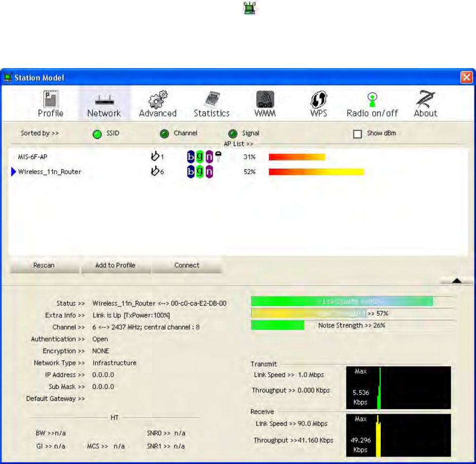Click the 31% signal value
This screenshot has width=476, height=464.
point(250,157)
